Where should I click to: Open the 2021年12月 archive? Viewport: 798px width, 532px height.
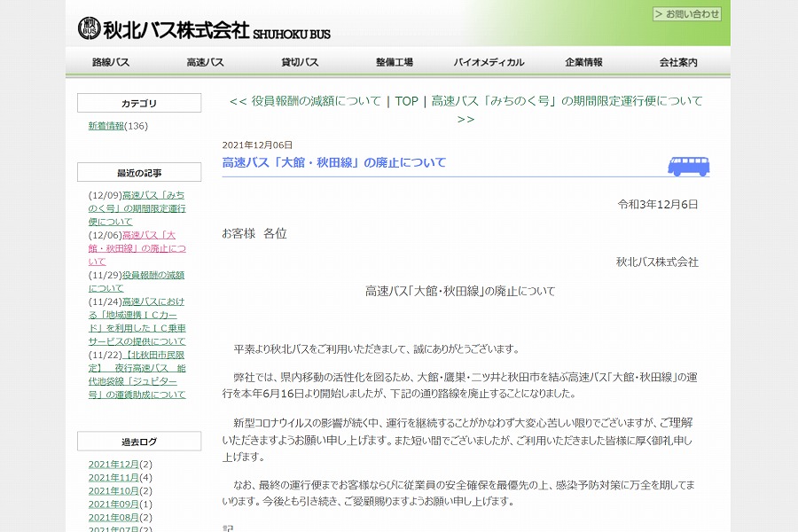[x=113, y=465]
